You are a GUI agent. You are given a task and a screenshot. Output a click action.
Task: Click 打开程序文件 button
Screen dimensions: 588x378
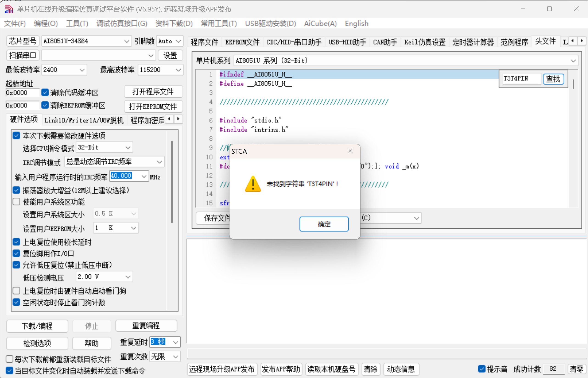click(x=153, y=92)
